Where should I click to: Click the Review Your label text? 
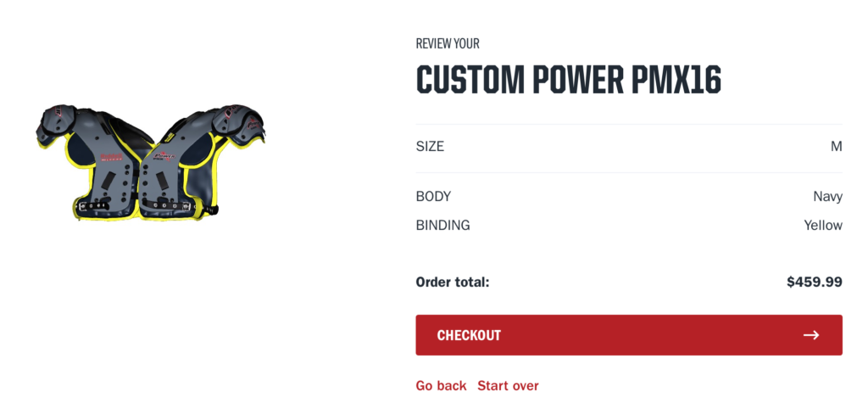point(448,43)
